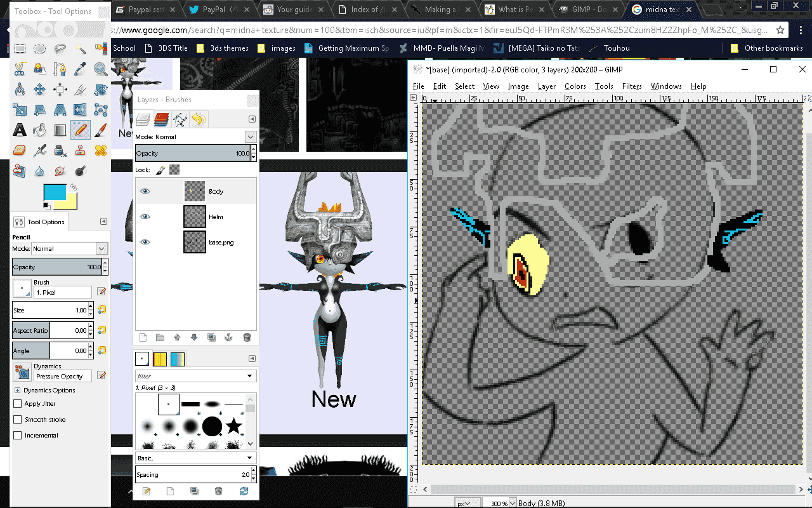Select the Text tool
The image size is (812, 508).
click(x=20, y=130)
